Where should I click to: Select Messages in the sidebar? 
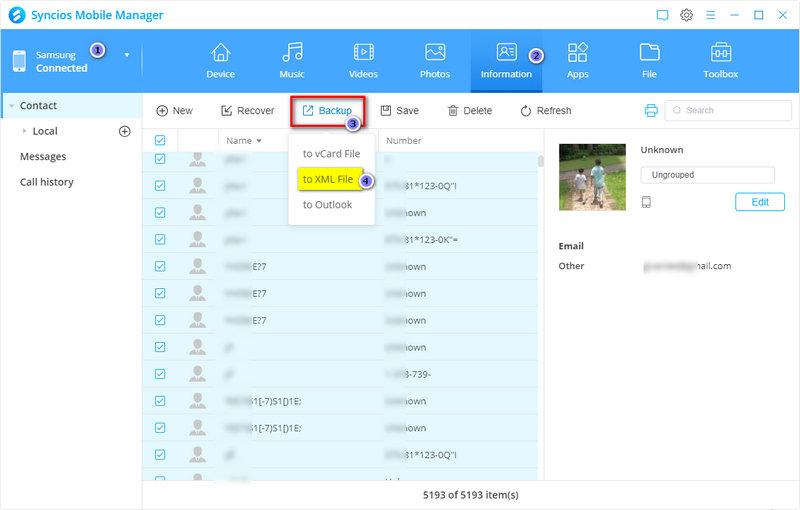coord(43,157)
